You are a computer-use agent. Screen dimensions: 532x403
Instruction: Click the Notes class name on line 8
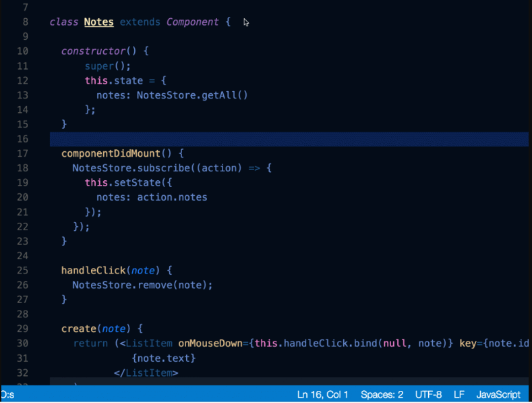point(98,22)
